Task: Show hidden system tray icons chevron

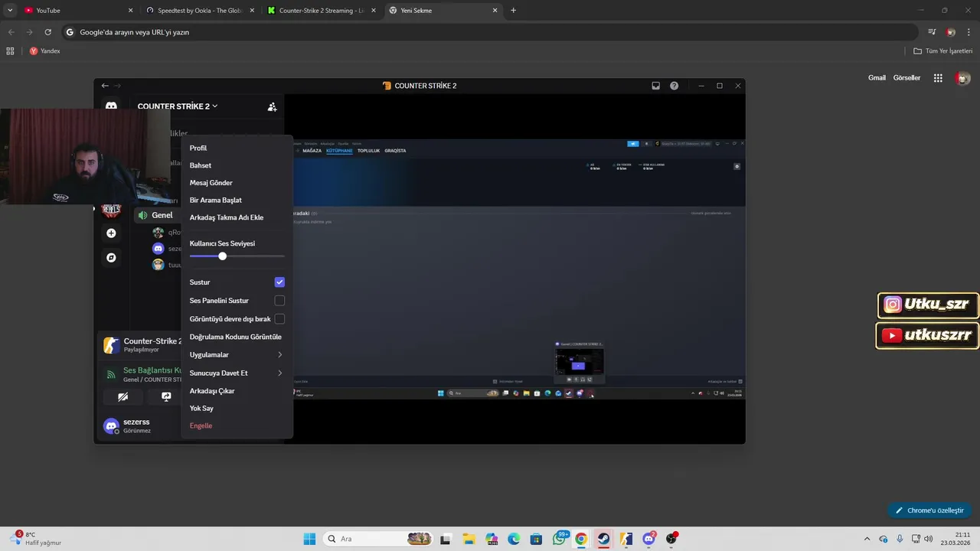Action: (867, 539)
